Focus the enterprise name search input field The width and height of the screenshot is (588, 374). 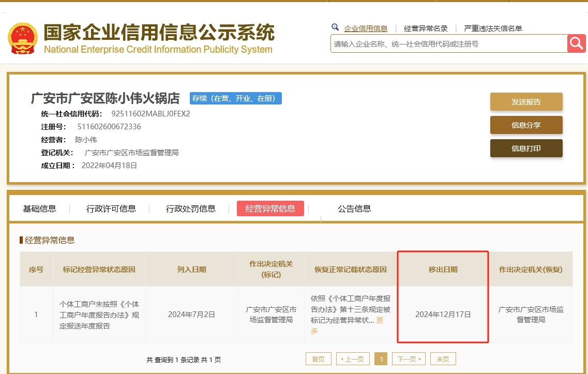(x=448, y=44)
